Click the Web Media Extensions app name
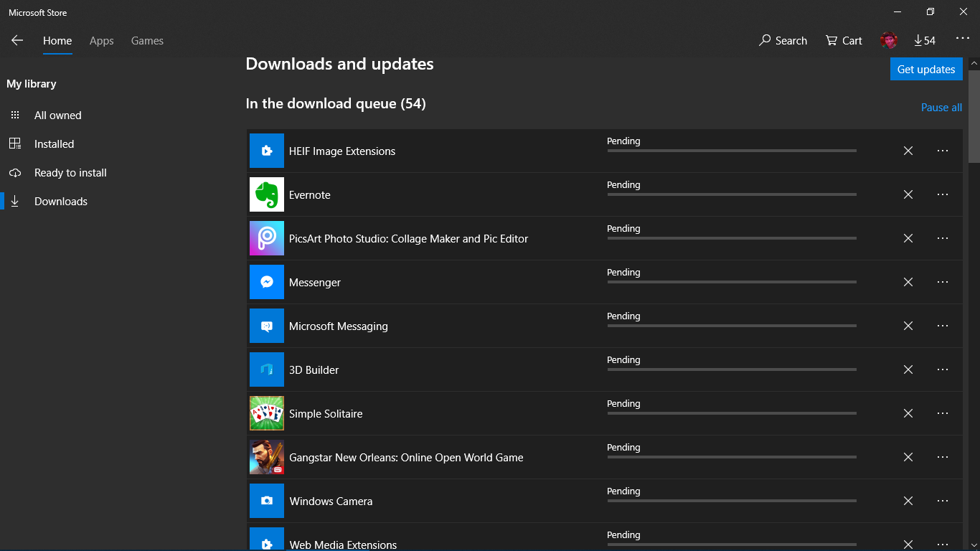Image resolution: width=980 pixels, height=551 pixels. 343,545
